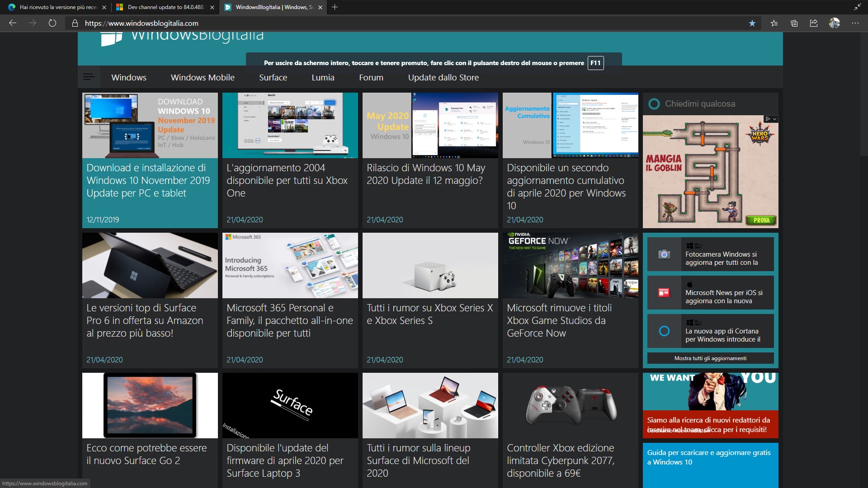Viewport: 868px width, 488px height.
Task: Open the hamburger menu in site nav
Action: [89, 77]
